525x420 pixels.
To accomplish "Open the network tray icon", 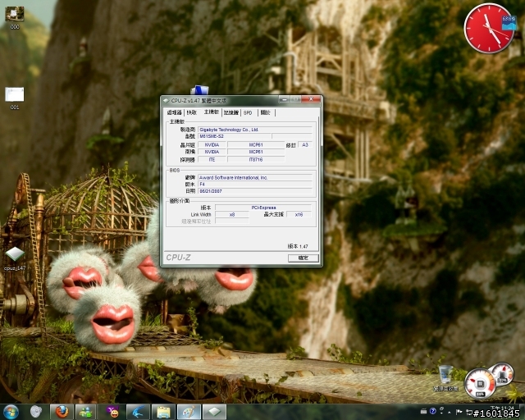I will pyautogui.click(x=469, y=413).
